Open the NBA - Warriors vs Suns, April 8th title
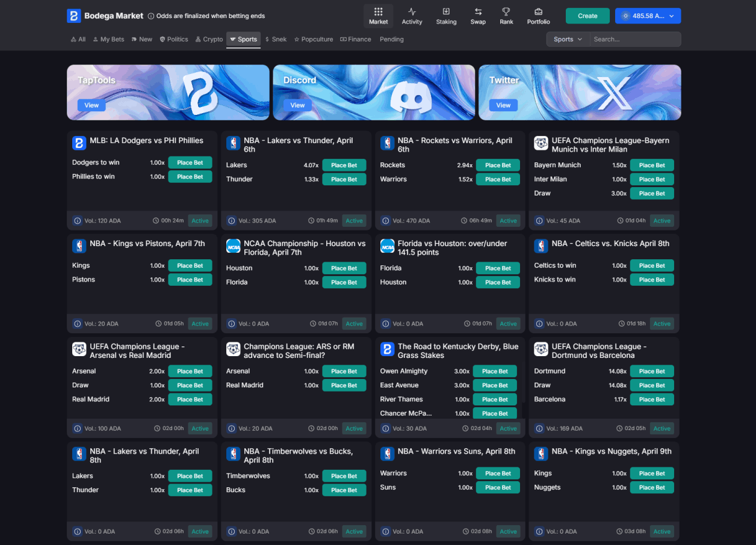 (456, 451)
